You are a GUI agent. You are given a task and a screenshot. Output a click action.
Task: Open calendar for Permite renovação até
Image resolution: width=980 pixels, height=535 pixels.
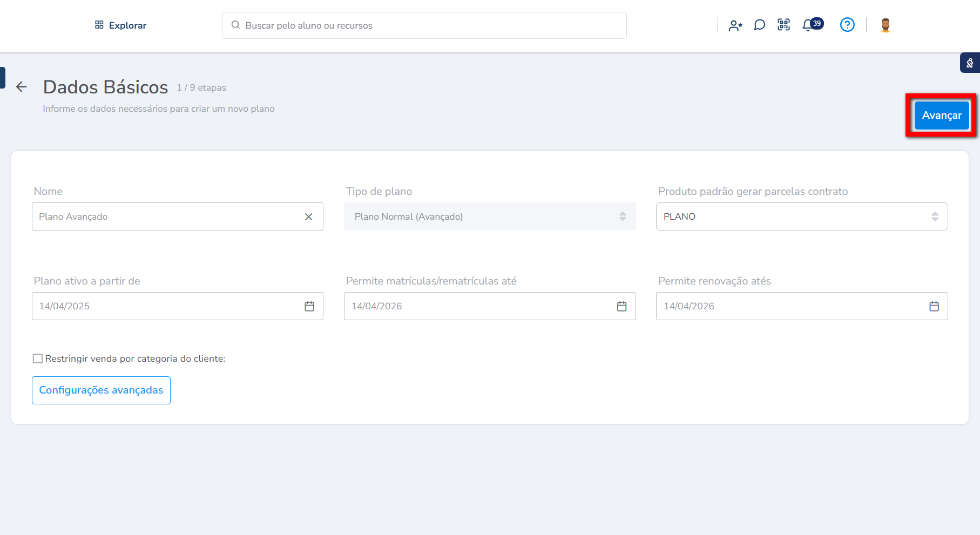coord(934,306)
